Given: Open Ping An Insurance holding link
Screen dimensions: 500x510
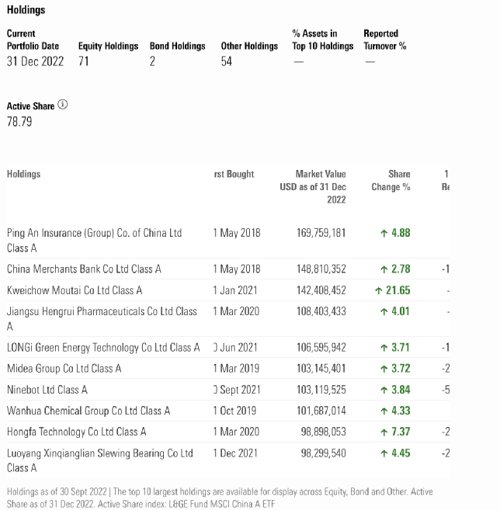Looking at the screenshot, I should pyautogui.click(x=94, y=240).
